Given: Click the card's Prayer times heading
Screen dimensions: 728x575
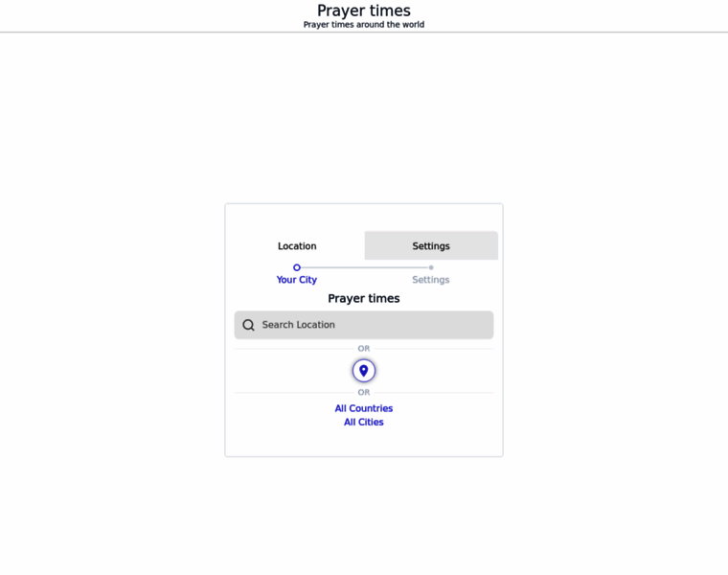Looking at the screenshot, I should coord(364,298).
